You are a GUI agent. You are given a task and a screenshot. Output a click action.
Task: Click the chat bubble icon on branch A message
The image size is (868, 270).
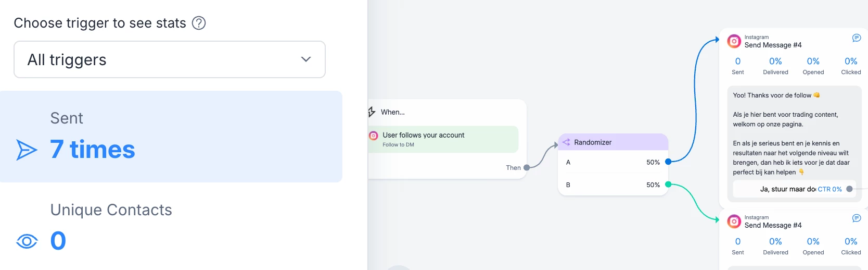[x=856, y=38]
